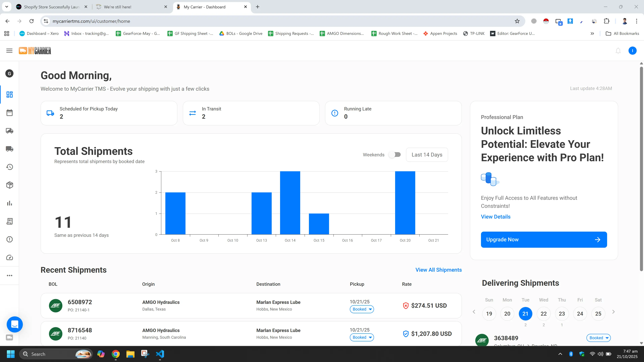The height and width of the screenshot is (362, 644).
Task: Go to next week in delivering calendar
Action: click(x=613, y=312)
